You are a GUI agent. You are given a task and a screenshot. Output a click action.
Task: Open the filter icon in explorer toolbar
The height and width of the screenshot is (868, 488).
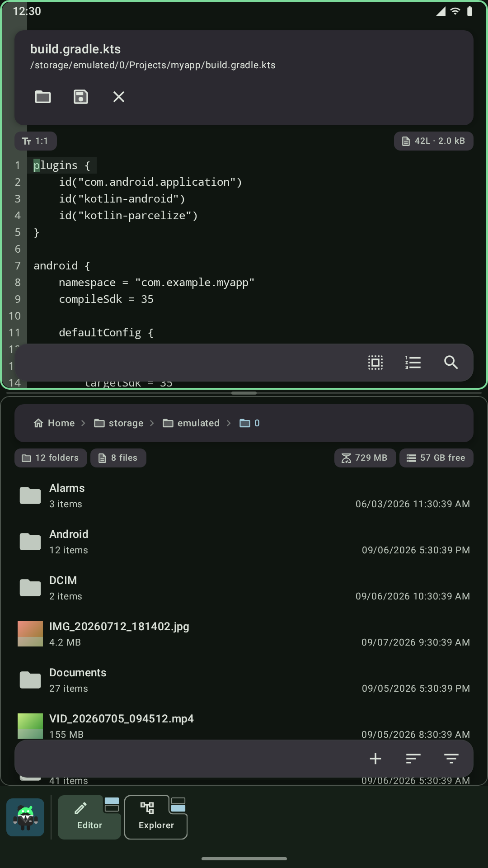pyautogui.click(x=451, y=759)
